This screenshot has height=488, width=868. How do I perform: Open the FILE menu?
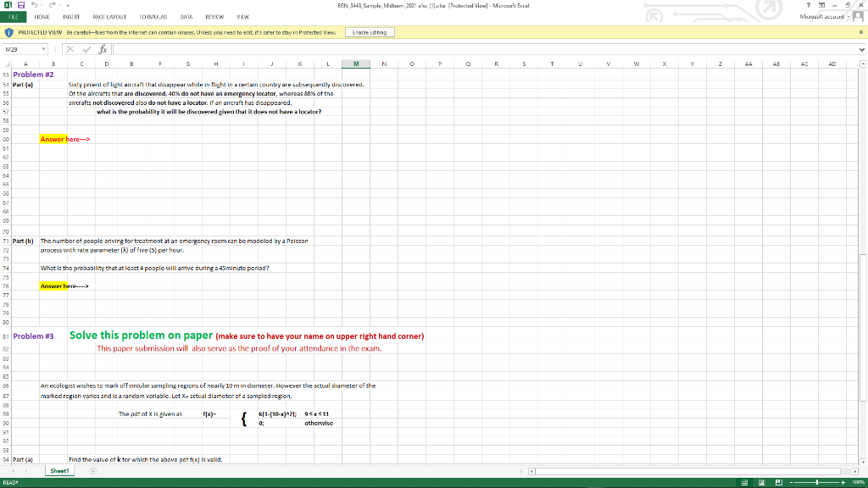coord(13,16)
